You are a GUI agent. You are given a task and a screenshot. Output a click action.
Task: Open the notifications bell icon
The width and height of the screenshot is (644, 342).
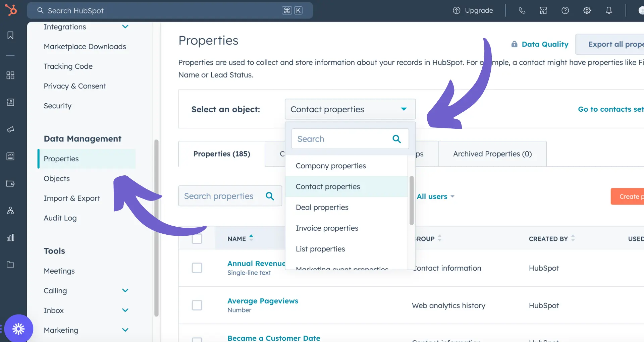click(609, 10)
